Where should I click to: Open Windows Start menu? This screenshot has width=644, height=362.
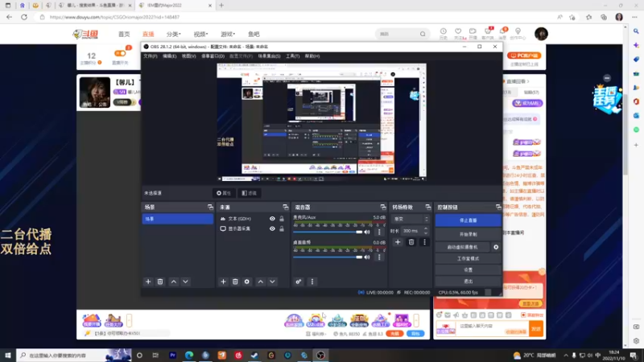[8, 355]
